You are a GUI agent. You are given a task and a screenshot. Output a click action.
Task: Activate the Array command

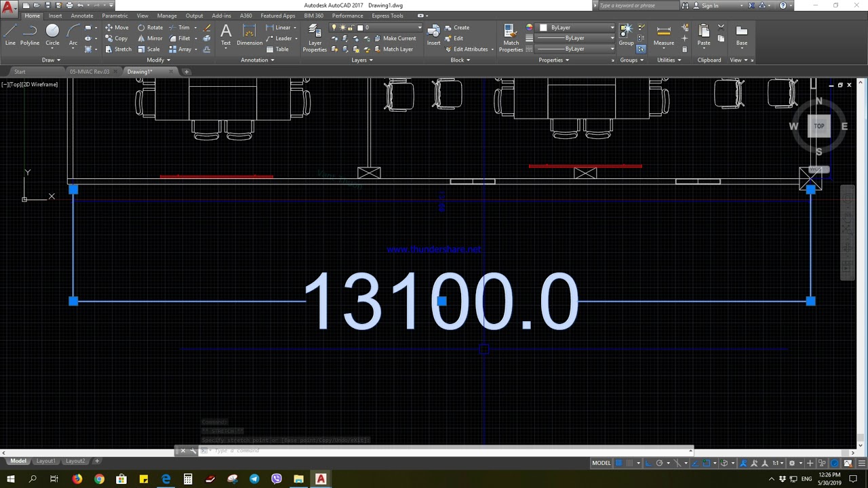click(180, 49)
